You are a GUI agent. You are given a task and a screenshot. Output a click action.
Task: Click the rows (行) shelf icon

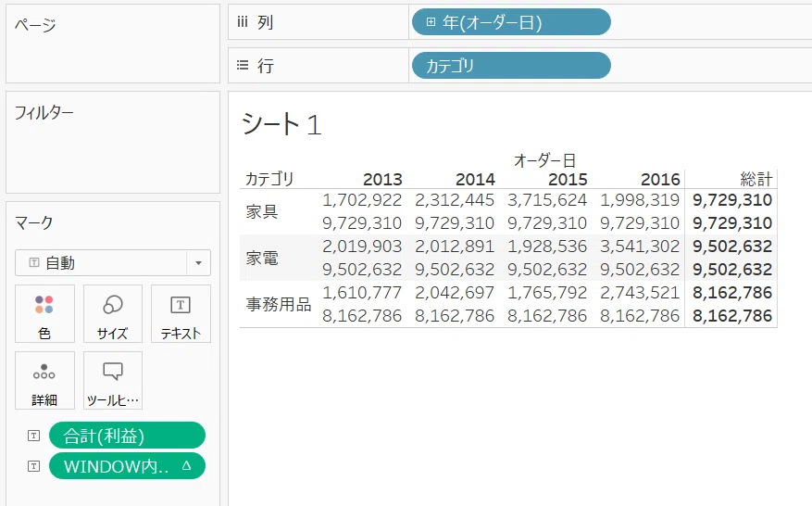pos(243,65)
